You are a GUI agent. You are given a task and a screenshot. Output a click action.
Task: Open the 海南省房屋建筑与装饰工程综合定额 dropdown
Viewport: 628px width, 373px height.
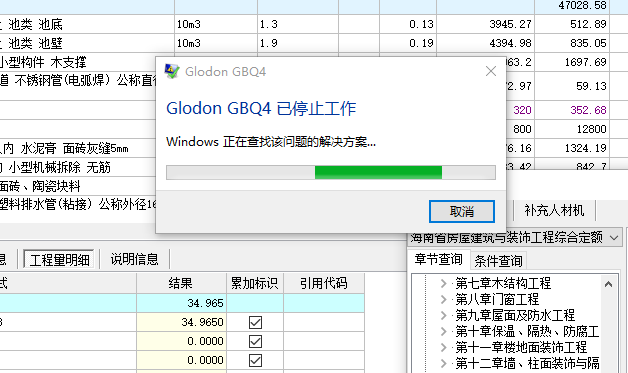tap(614, 238)
